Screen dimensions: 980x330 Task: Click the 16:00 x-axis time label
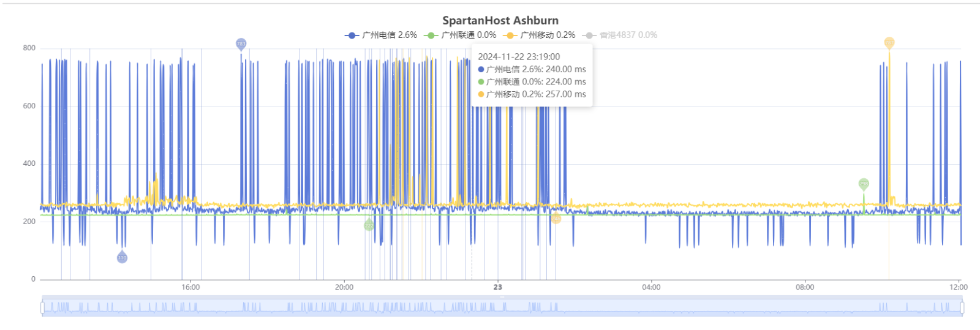click(190, 287)
